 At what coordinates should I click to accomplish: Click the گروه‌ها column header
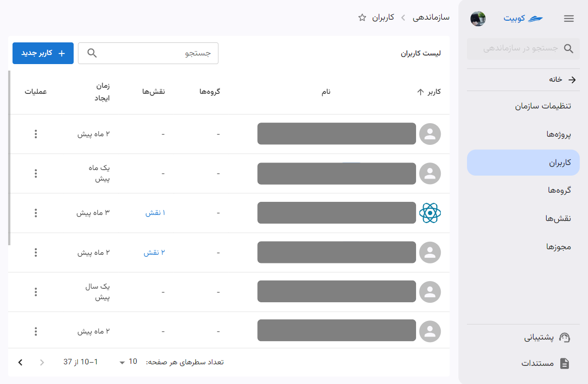click(210, 92)
